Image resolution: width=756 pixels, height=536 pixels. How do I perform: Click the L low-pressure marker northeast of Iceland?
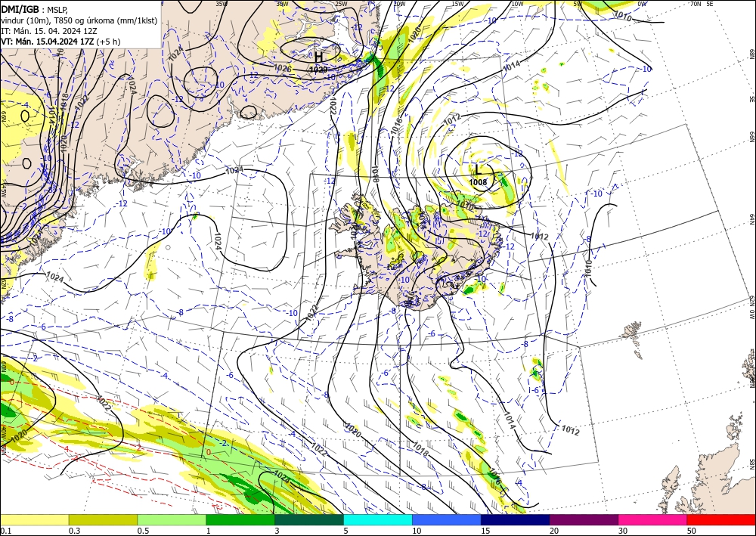coord(479,169)
